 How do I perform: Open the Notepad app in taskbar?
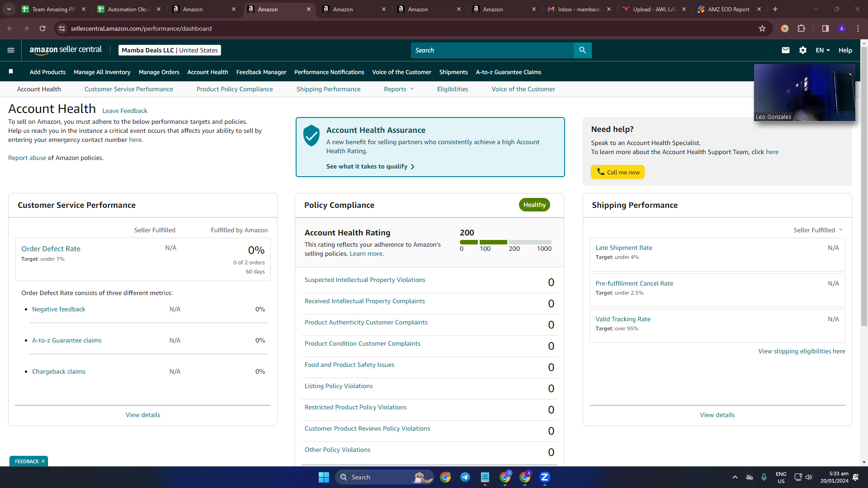pos(485,477)
